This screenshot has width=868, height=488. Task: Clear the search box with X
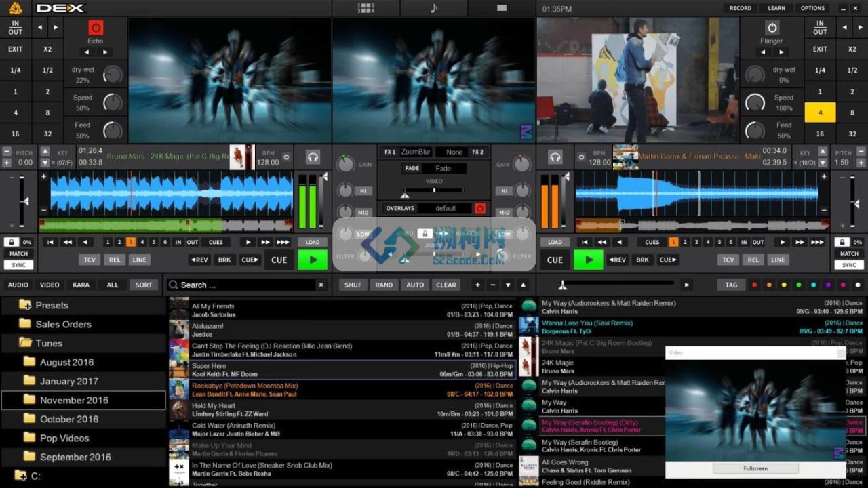click(x=321, y=285)
